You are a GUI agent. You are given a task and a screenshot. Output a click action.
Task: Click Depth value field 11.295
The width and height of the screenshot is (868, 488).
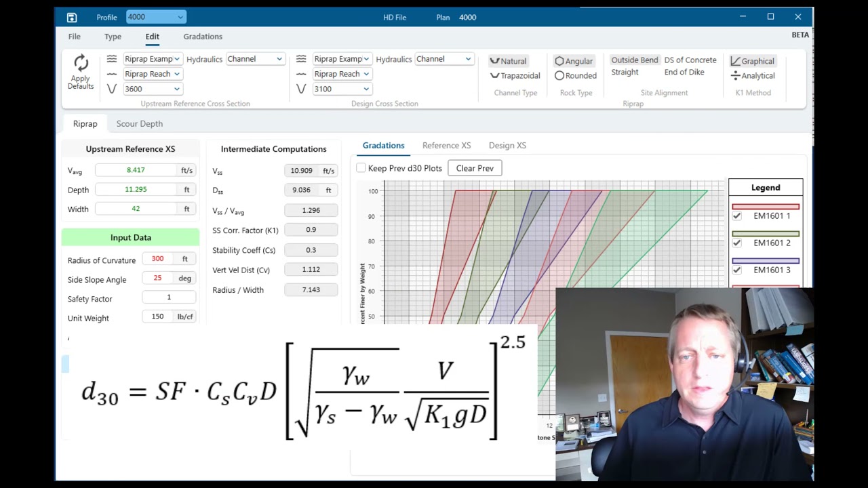tap(136, 189)
